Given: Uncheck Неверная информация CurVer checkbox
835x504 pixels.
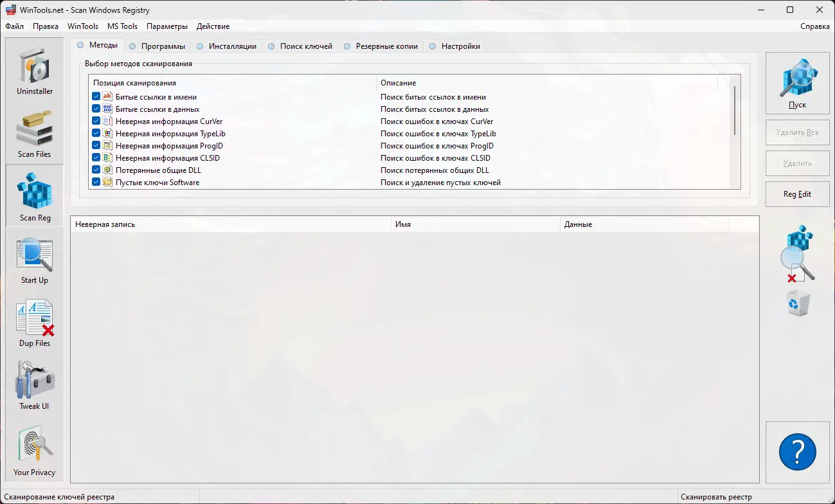Looking at the screenshot, I should 96,122.
